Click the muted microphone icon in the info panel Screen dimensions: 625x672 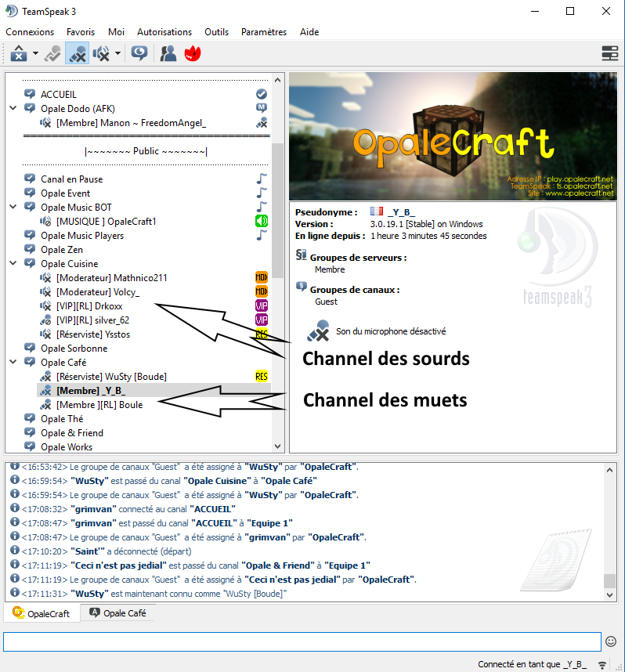[x=318, y=331]
